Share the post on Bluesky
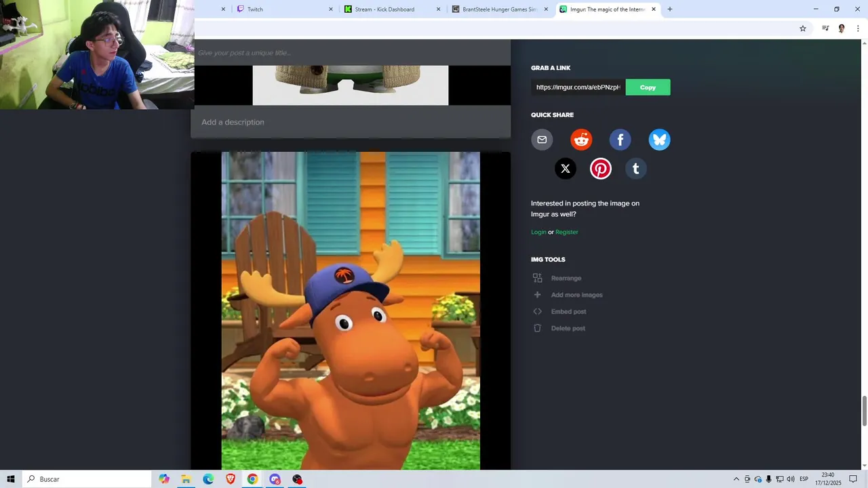Image resolution: width=868 pixels, height=488 pixels. (x=659, y=140)
